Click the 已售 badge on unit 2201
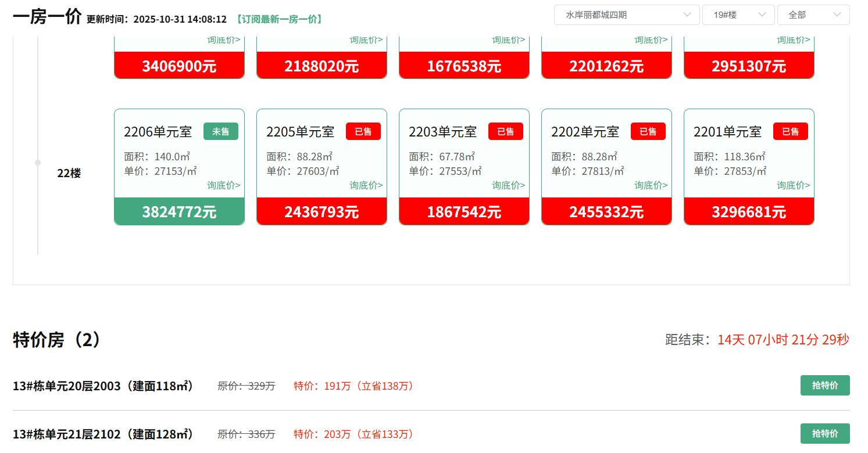This screenshot has width=868, height=453. click(x=790, y=132)
